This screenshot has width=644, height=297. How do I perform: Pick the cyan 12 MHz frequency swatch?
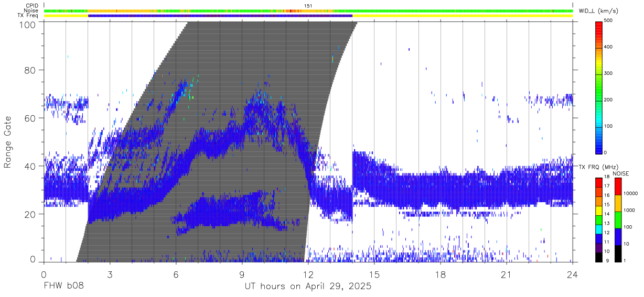tap(599, 229)
